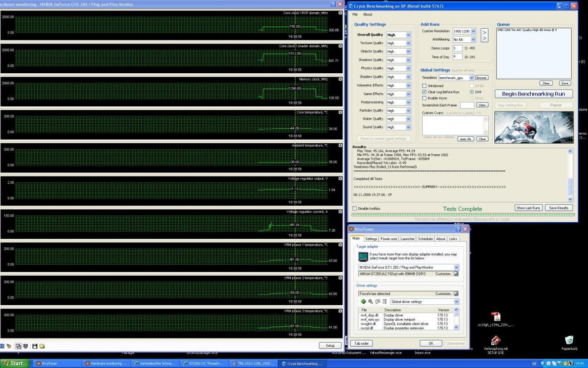Open the File menu in Crysis Benchmarking
The height and width of the screenshot is (368, 588).
coord(355,15)
